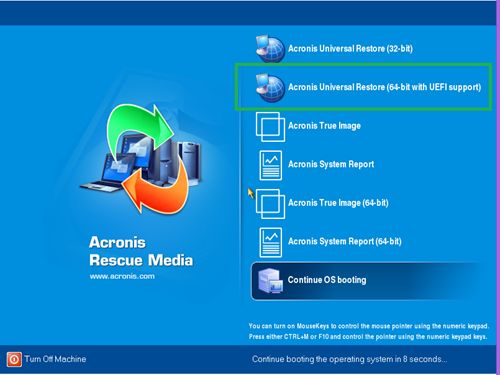Click the Universal Restore 64-bit UEFI globe icon
This screenshot has height=375, width=500.
[x=270, y=87]
